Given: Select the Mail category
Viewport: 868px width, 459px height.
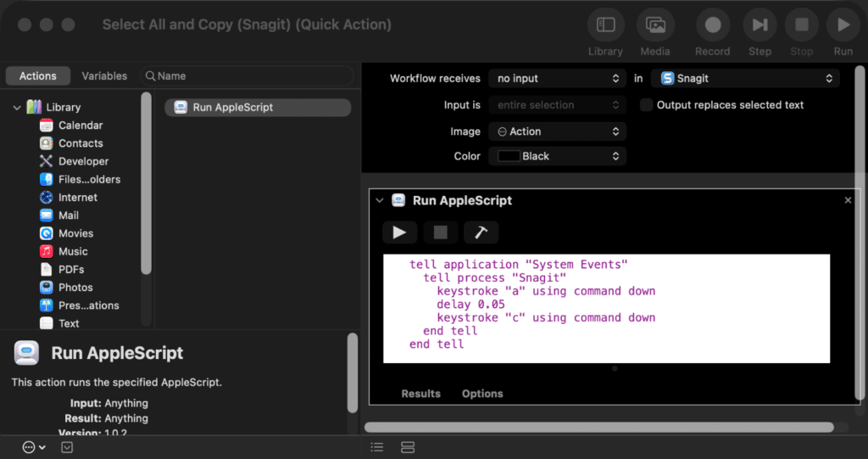Looking at the screenshot, I should pyautogui.click(x=69, y=216).
